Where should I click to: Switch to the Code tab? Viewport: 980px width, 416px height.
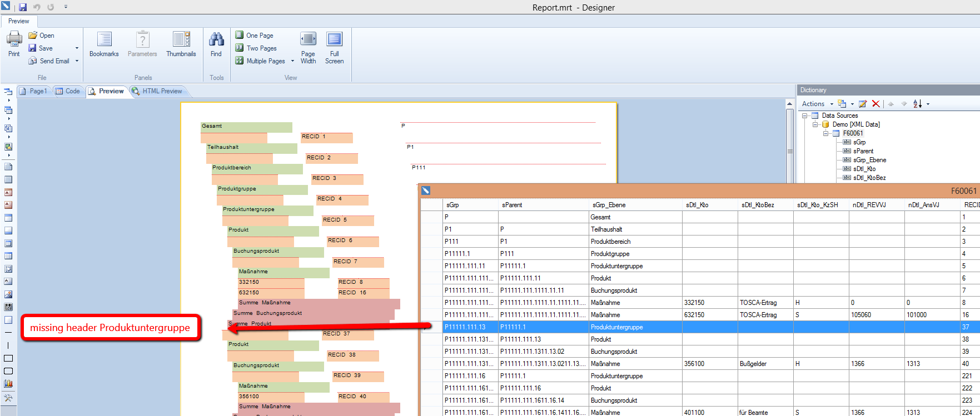68,91
